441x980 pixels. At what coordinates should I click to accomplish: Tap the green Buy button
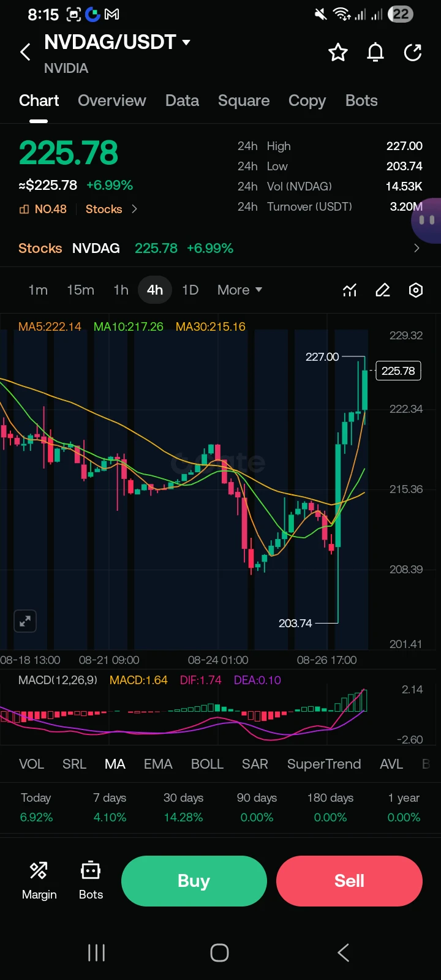tap(194, 881)
